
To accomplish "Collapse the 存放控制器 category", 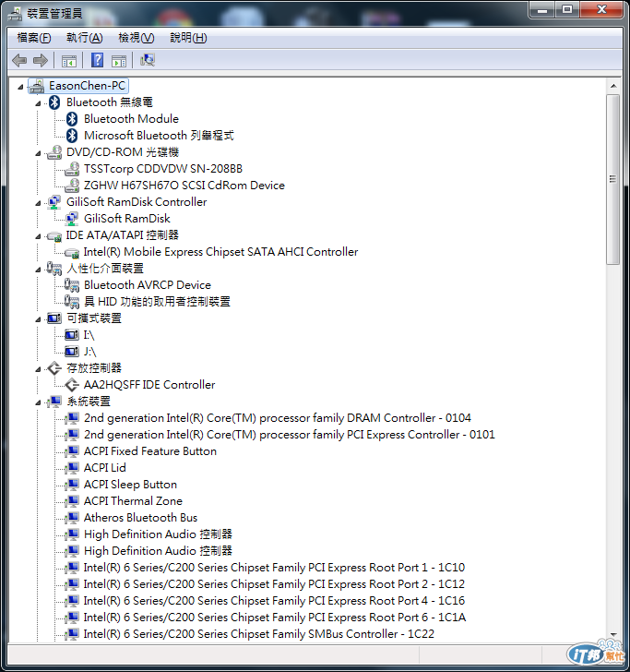I will point(38,369).
